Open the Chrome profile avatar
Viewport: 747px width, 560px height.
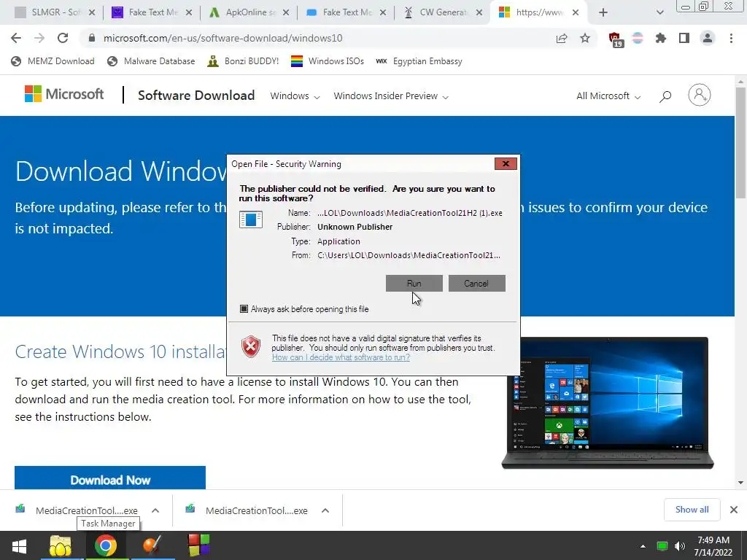(708, 38)
